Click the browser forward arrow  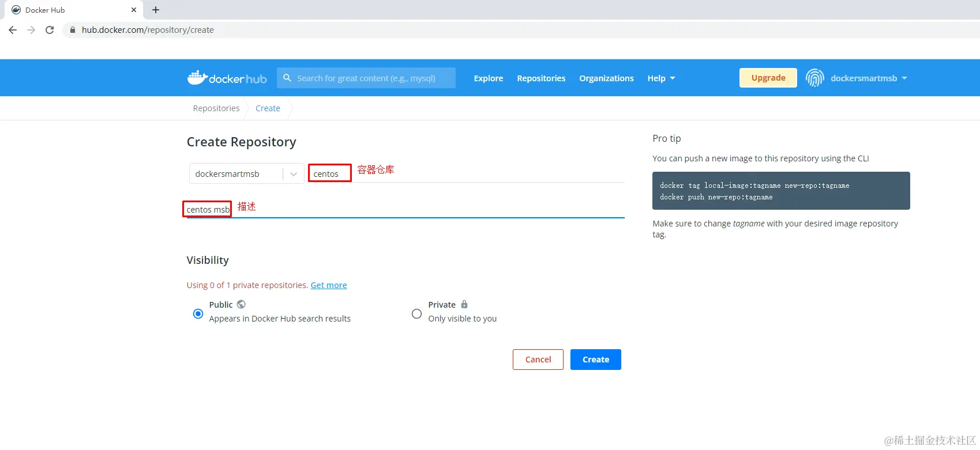point(31,30)
